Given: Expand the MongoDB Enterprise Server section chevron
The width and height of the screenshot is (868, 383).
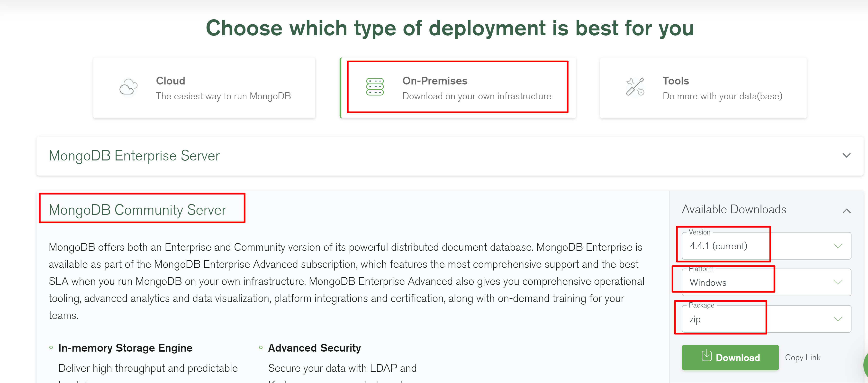Looking at the screenshot, I should [x=846, y=155].
